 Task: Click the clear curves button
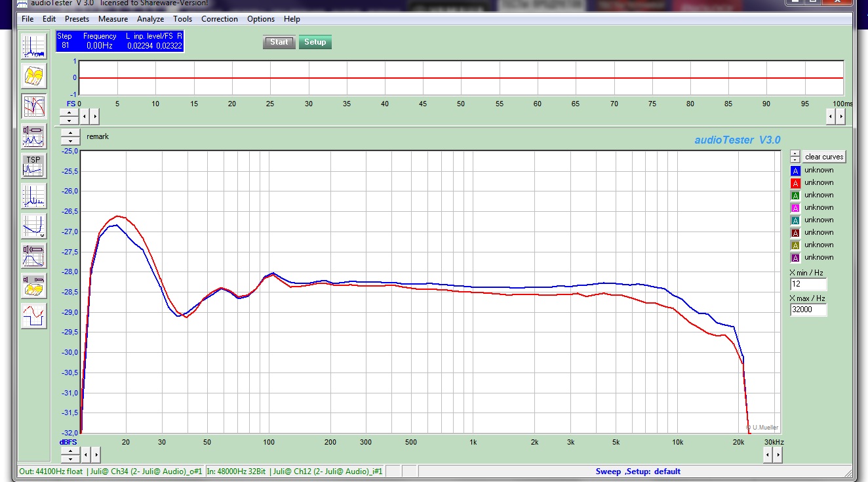tap(825, 157)
